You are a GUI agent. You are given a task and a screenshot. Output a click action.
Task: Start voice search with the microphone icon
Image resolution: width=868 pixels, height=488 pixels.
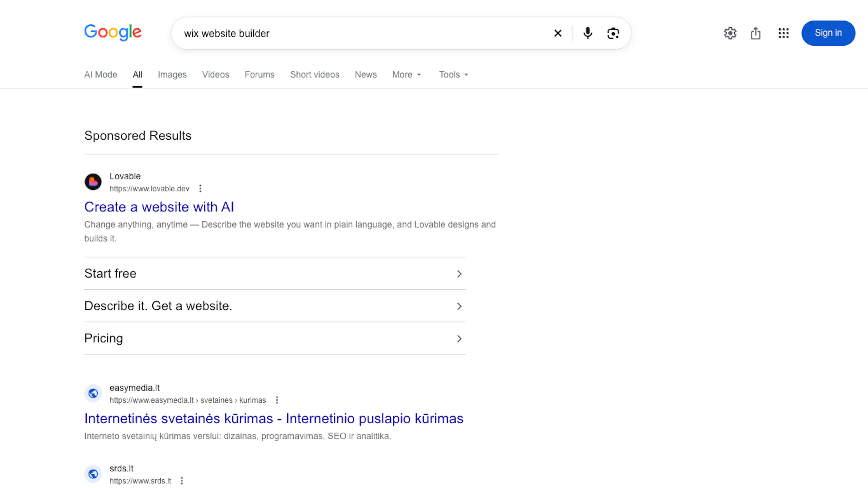click(588, 33)
